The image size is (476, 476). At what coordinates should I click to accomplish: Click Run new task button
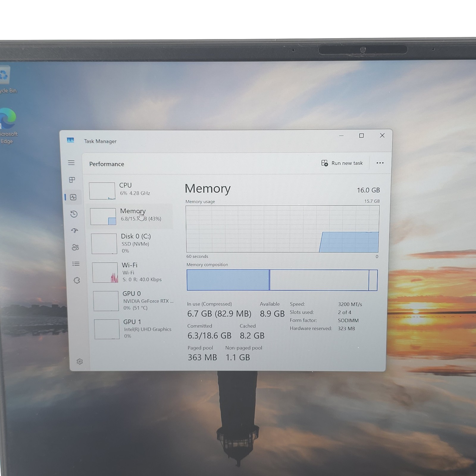click(x=342, y=163)
